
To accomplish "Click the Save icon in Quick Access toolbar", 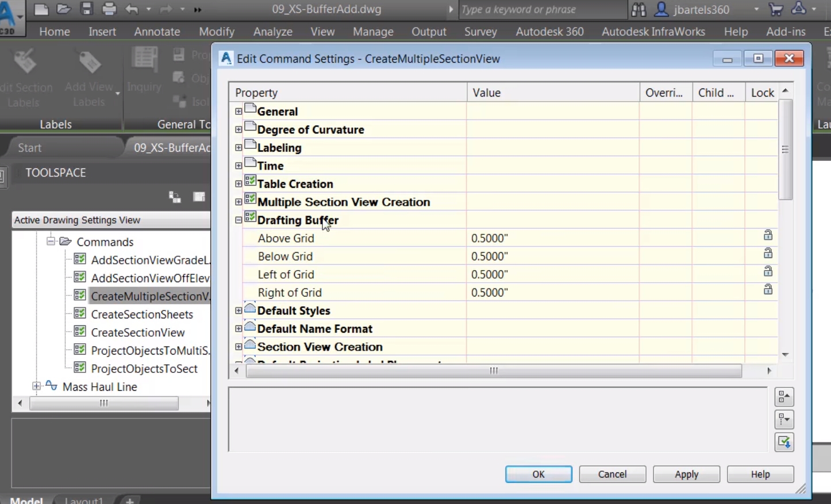I will point(87,9).
